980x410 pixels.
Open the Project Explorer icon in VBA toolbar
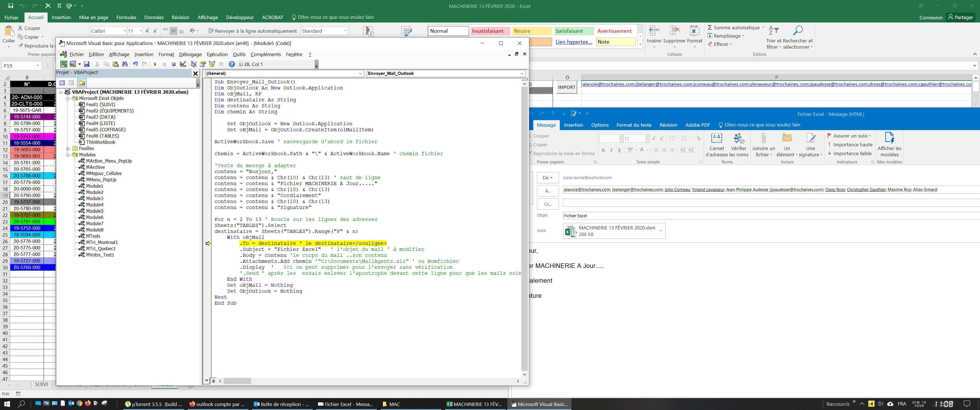point(194,64)
